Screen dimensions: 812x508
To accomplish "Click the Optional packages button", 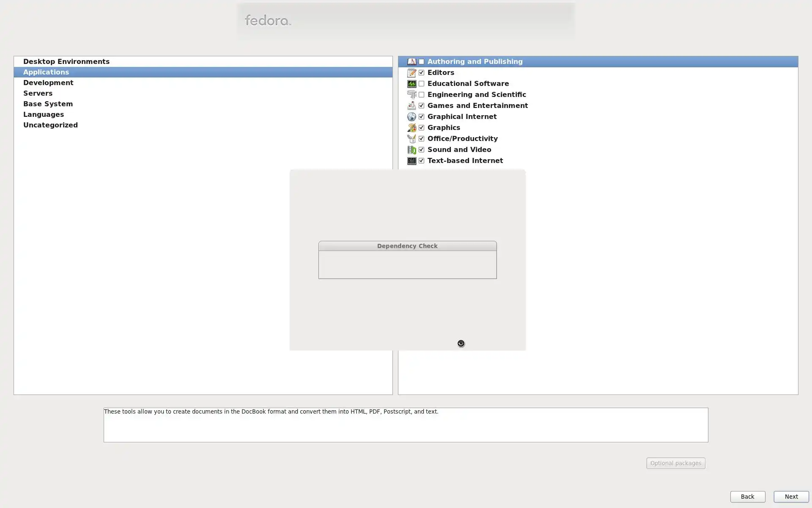I will [x=675, y=463].
